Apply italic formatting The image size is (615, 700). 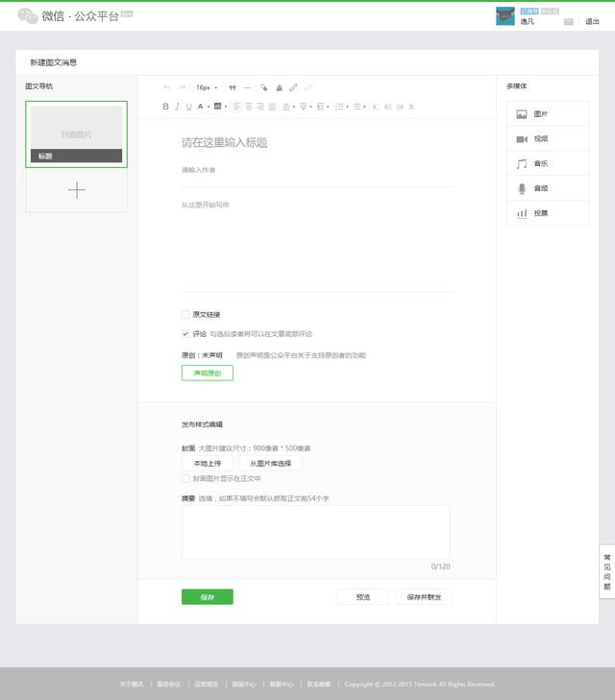177,107
